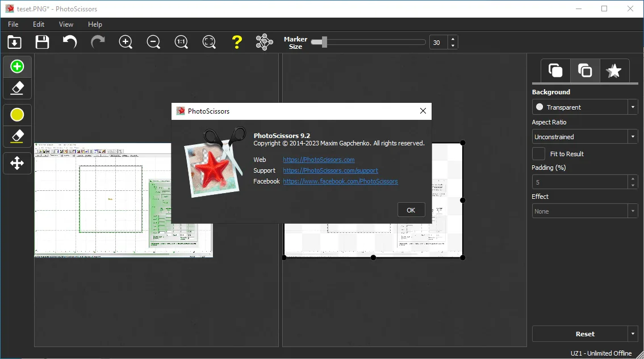Click the PhotoScissors 9.2 version text
The width and height of the screenshot is (644, 359).
[282, 136]
